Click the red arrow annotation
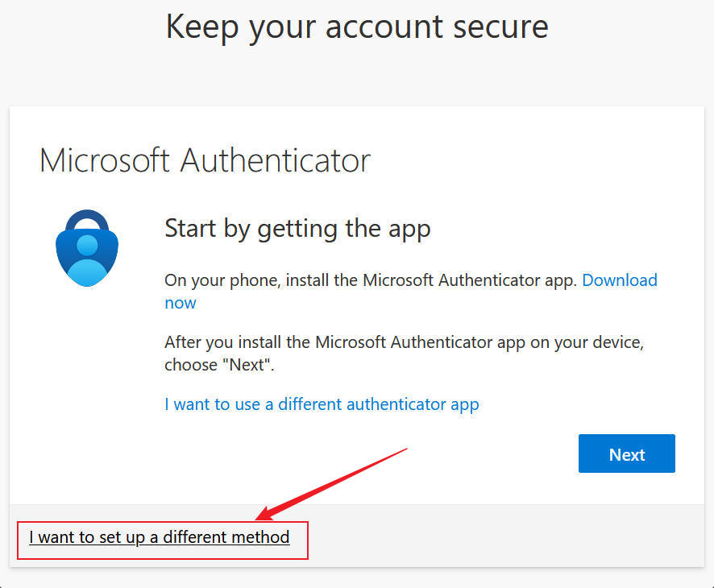This screenshot has height=588, width=714. pos(331,484)
